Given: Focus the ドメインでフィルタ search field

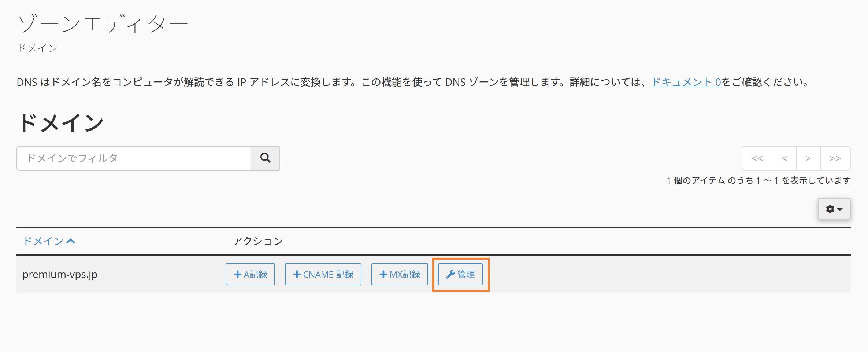Looking at the screenshot, I should click(x=134, y=158).
